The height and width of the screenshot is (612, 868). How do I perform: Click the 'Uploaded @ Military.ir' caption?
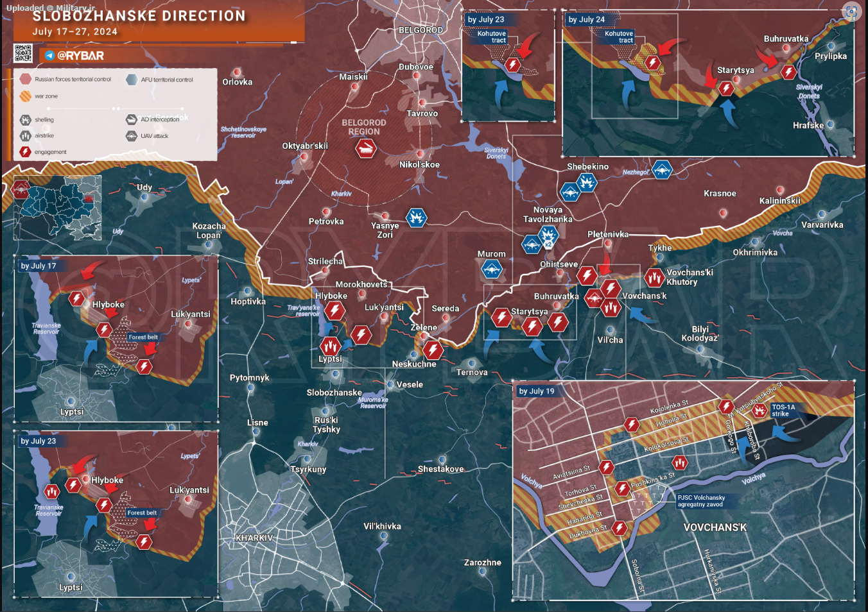click(50, 8)
